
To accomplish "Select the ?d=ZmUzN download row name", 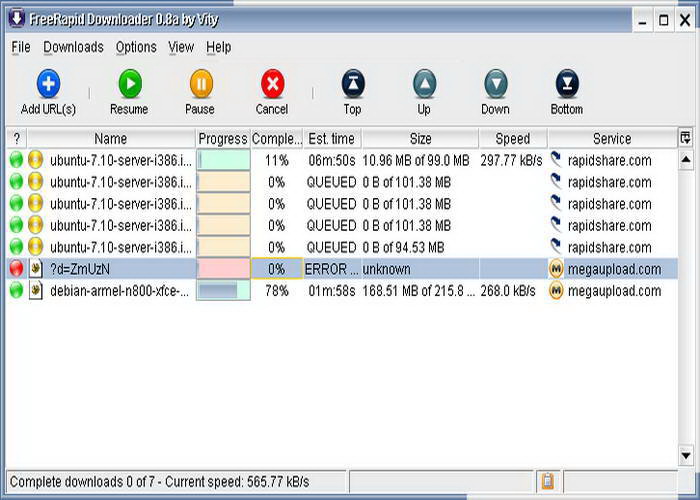I will pyautogui.click(x=79, y=269).
